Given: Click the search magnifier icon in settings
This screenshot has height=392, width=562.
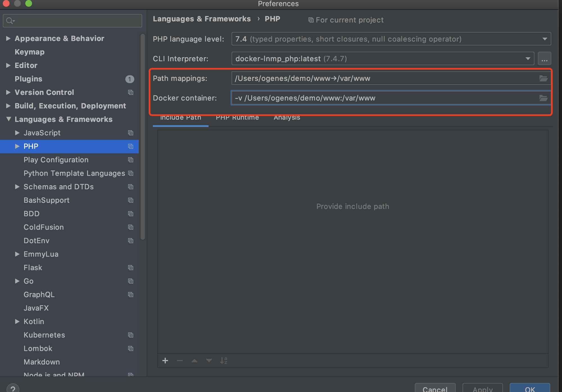Looking at the screenshot, I should 10,21.
